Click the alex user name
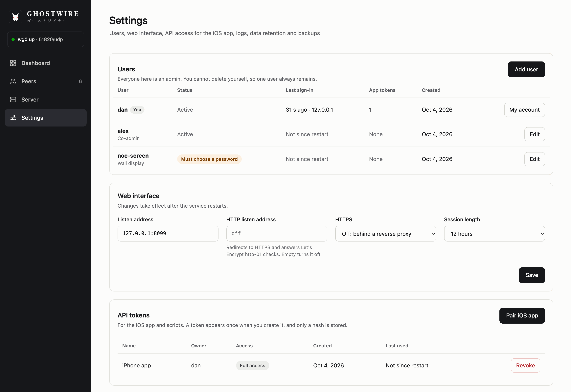Image resolution: width=571 pixels, height=392 pixels. click(x=123, y=131)
